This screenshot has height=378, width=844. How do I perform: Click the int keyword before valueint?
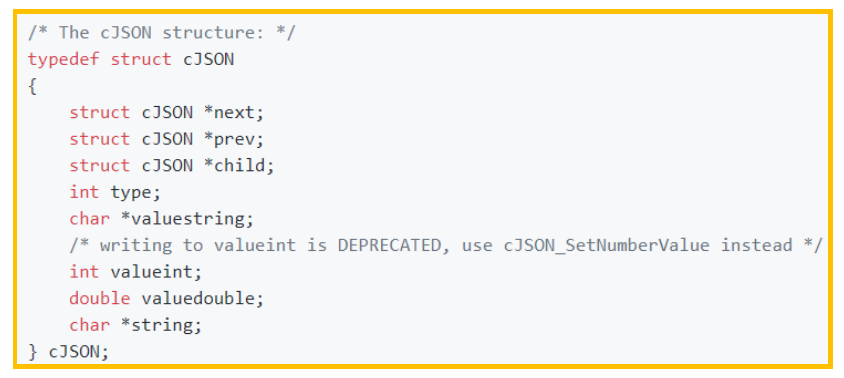click(85, 272)
